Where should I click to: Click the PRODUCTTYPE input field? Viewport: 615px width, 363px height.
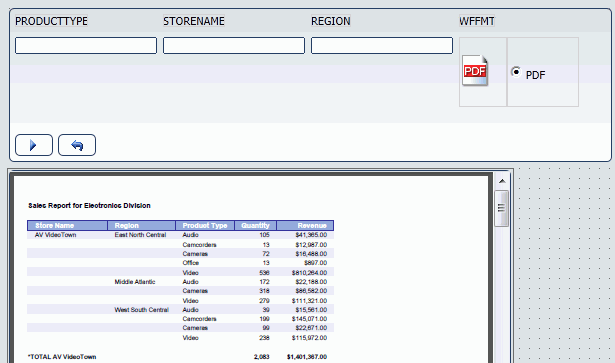click(86, 45)
